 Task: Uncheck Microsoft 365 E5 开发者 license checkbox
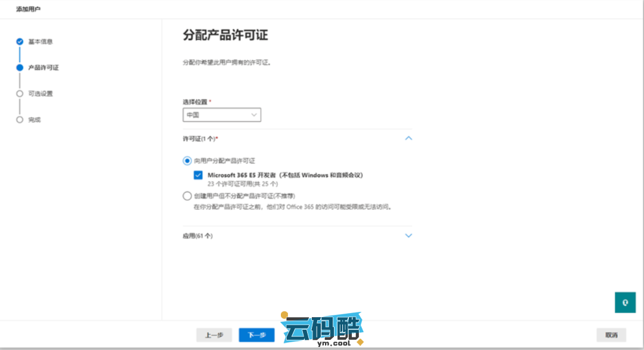click(198, 175)
